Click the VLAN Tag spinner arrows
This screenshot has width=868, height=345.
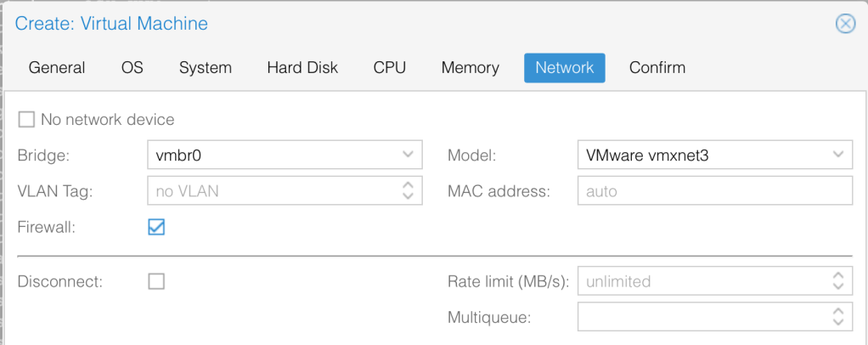click(x=407, y=191)
